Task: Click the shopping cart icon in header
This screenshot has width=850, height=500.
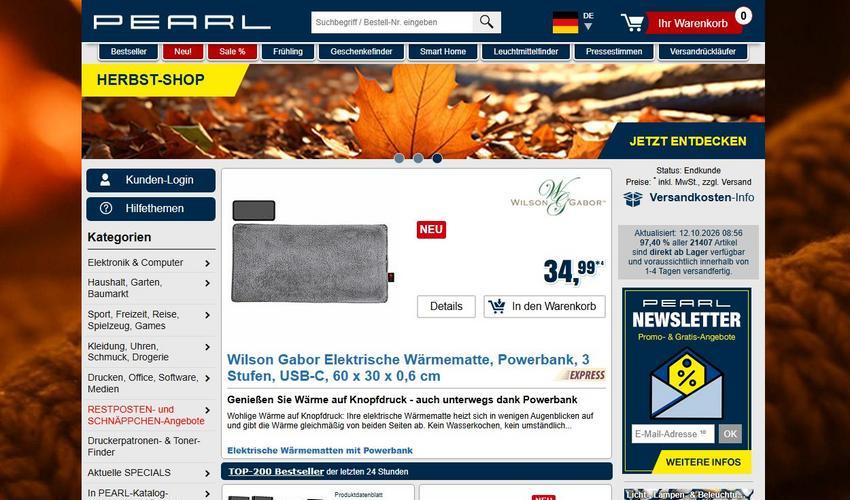Action: point(632,23)
